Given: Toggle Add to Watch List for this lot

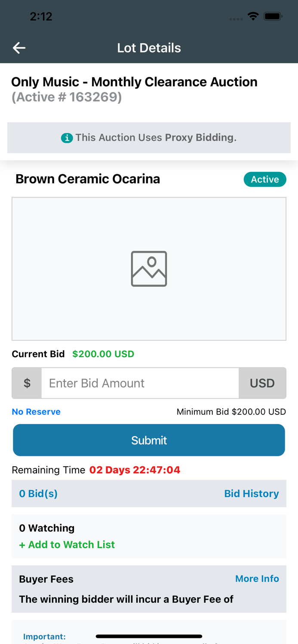Looking at the screenshot, I should point(67,544).
